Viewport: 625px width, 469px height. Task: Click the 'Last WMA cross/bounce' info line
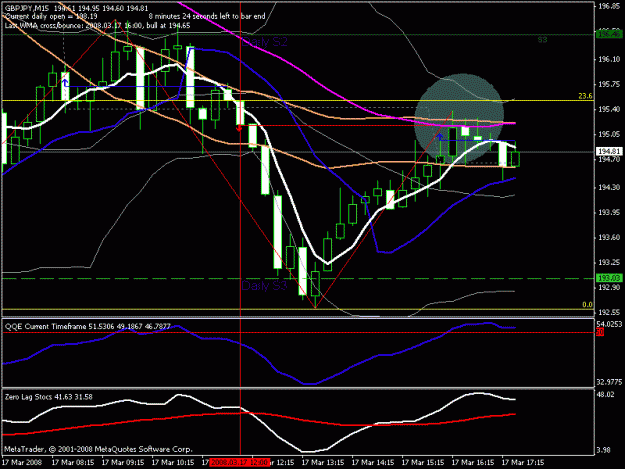pyautogui.click(x=98, y=26)
